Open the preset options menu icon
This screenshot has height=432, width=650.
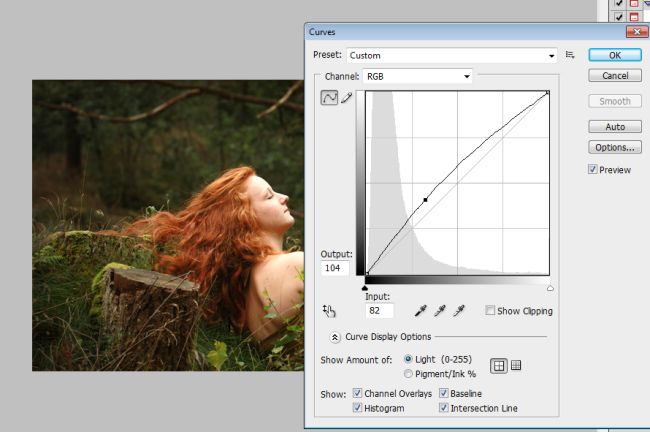coord(570,55)
